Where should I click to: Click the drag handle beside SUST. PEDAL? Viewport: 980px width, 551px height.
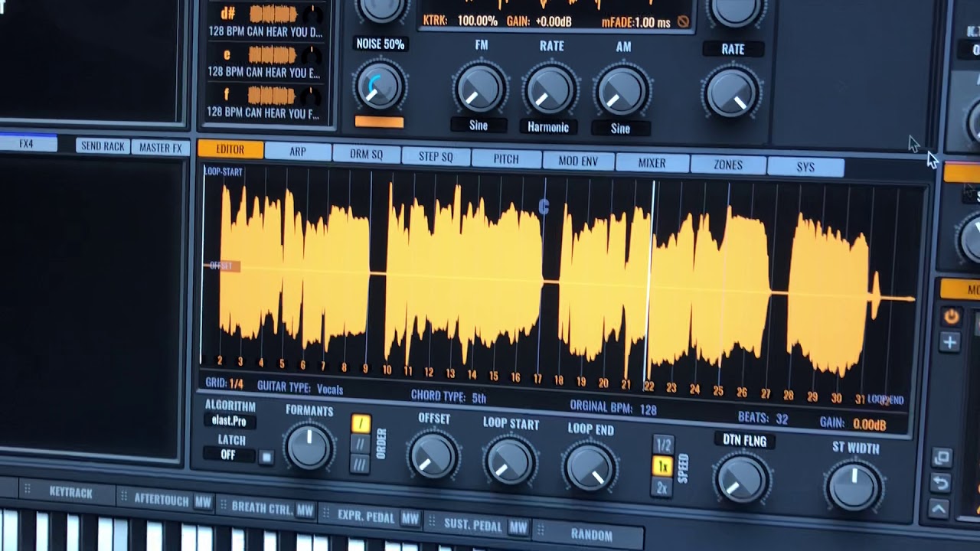click(433, 522)
